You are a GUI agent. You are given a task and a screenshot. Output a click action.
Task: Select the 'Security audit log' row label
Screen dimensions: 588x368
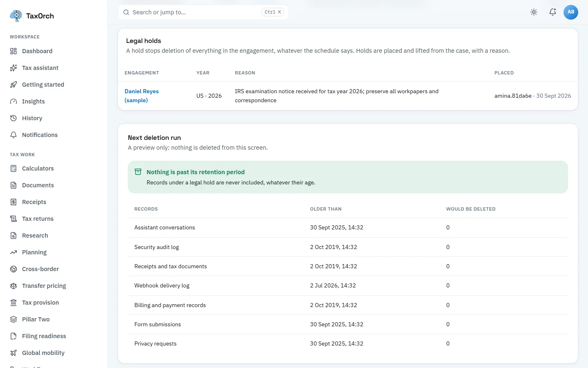tap(156, 247)
